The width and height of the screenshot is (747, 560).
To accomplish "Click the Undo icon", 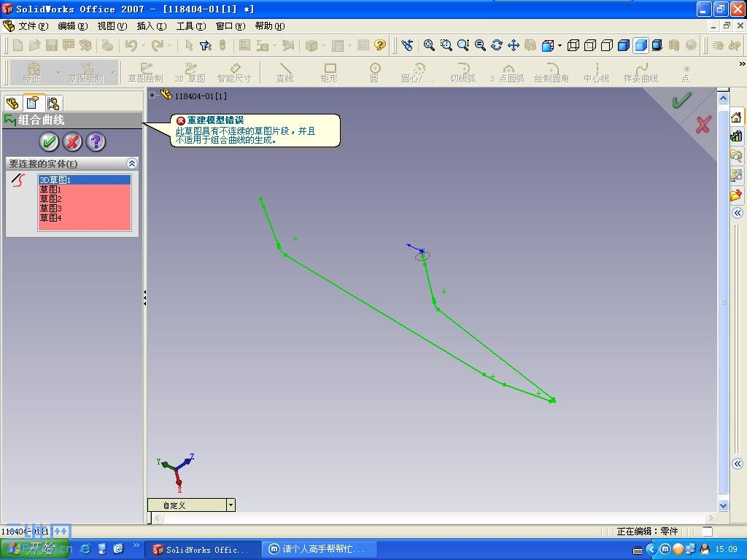I will pos(131,45).
